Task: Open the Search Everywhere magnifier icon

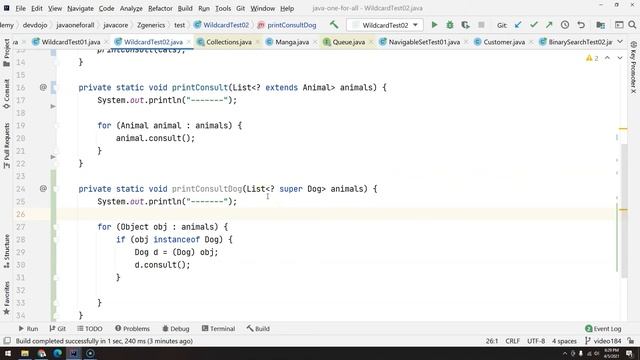Action: click(632, 25)
